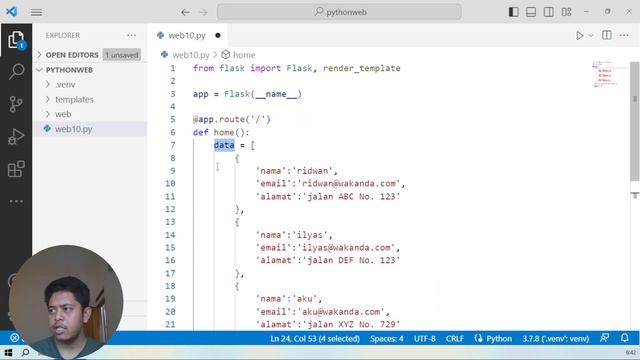
Task: Click the VS Code logo icon
Action: pyautogui.click(x=11, y=11)
